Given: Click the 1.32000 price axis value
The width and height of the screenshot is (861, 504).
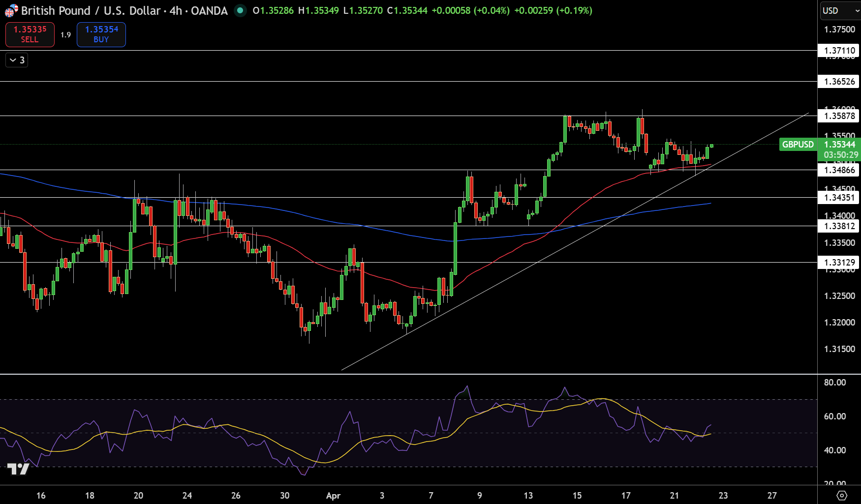Looking at the screenshot, I should 839,323.
